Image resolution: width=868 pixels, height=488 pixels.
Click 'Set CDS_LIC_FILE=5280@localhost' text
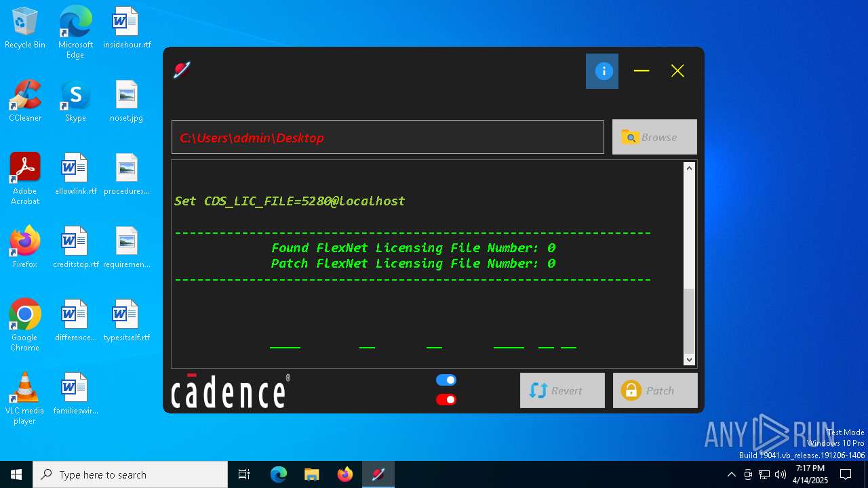pyautogui.click(x=290, y=201)
